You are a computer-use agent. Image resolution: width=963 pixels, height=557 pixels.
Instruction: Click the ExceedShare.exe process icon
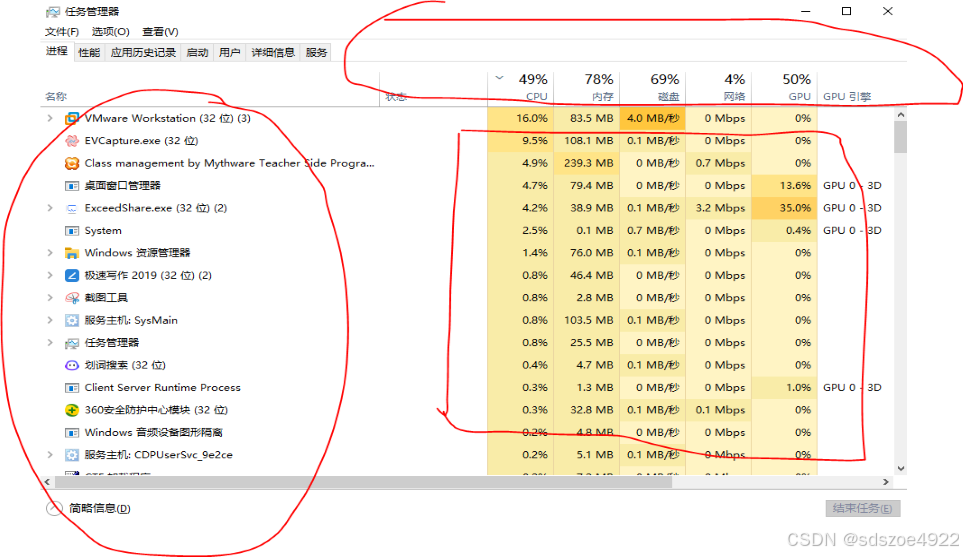tap(72, 208)
